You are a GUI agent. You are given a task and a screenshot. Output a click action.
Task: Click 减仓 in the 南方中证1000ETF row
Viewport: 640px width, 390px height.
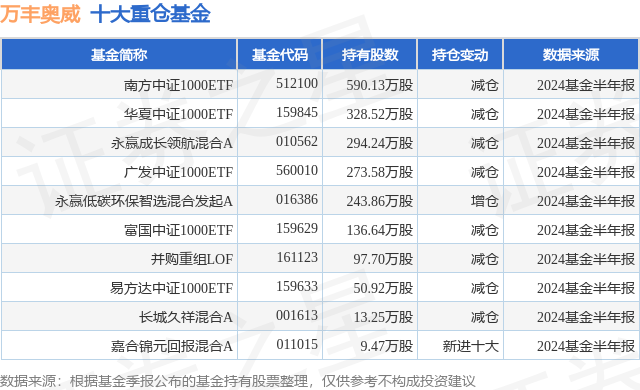[x=484, y=85]
